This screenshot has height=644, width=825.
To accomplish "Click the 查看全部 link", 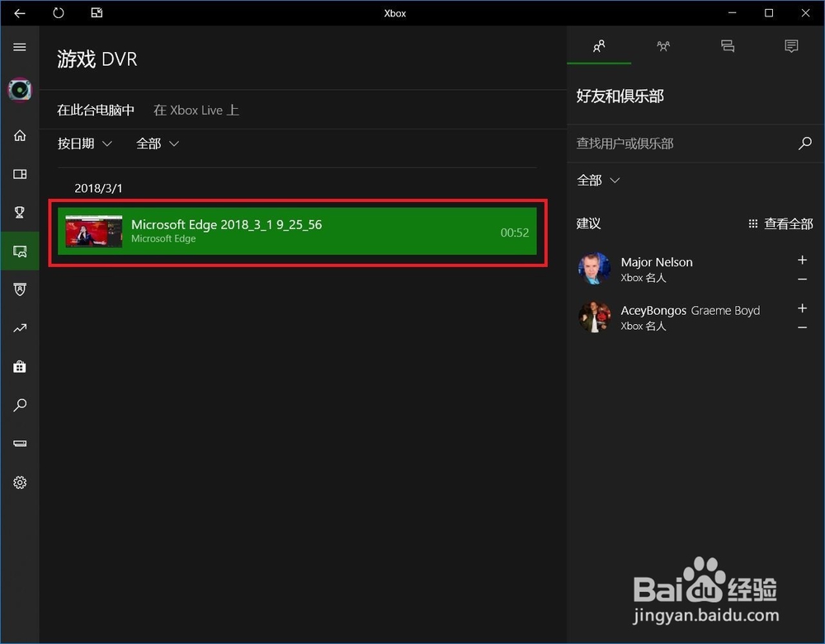I will [x=780, y=224].
